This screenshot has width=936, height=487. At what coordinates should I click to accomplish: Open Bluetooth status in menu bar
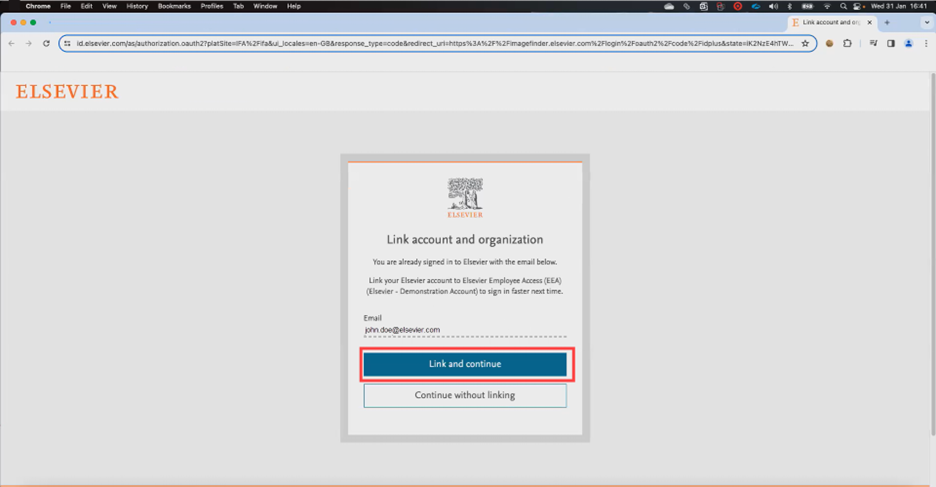tap(790, 6)
